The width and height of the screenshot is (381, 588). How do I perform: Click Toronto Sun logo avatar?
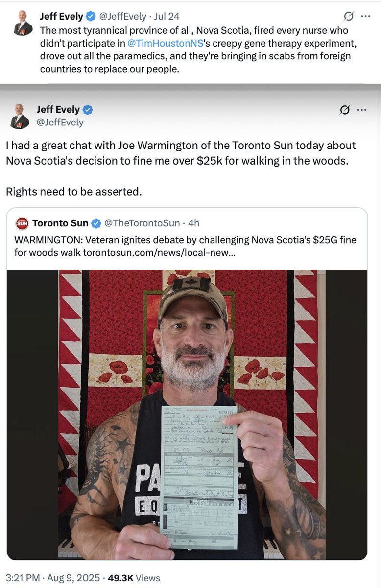tap(22, 223)
